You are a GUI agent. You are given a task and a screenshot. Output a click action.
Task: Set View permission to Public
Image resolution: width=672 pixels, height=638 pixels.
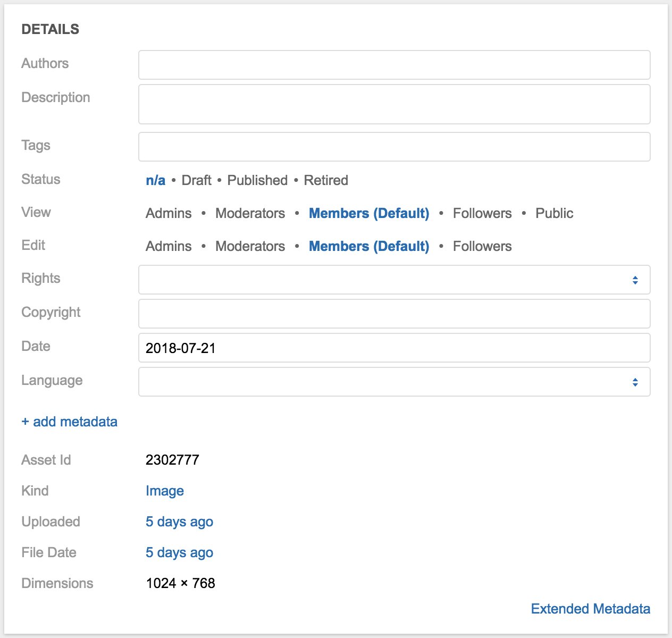coord(554,213)
